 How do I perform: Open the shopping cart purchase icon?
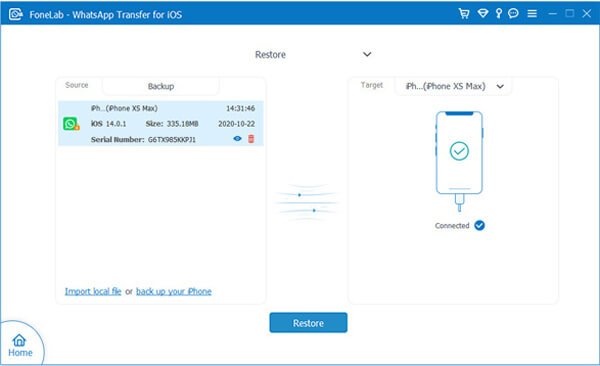464,14
